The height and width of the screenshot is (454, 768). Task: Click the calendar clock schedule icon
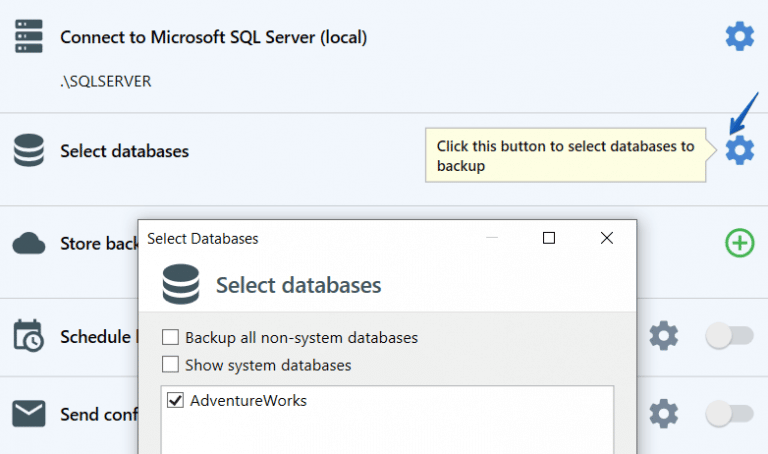[29, 336]
